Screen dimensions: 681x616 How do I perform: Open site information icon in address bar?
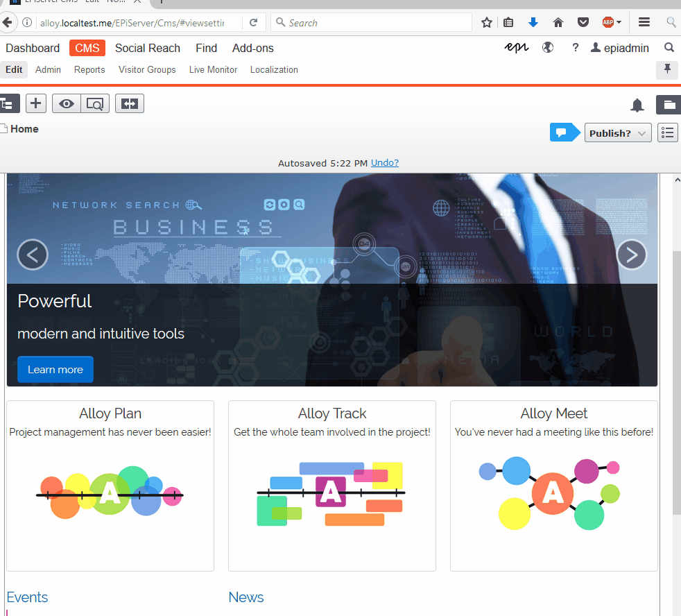(27, 23)
